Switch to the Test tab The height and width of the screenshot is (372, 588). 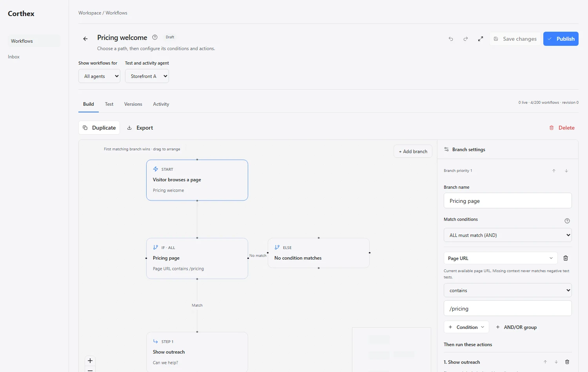tap(109, 104)
